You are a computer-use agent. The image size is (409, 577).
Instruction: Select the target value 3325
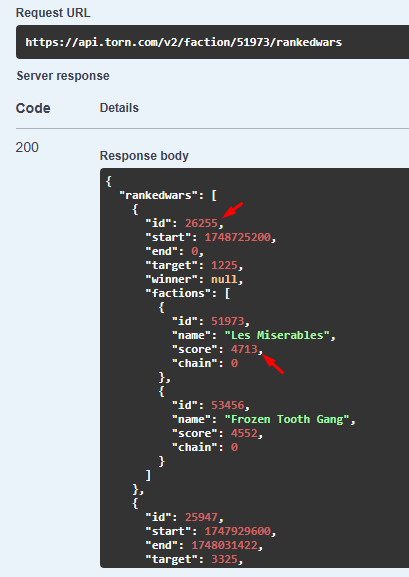pos(225,559)
